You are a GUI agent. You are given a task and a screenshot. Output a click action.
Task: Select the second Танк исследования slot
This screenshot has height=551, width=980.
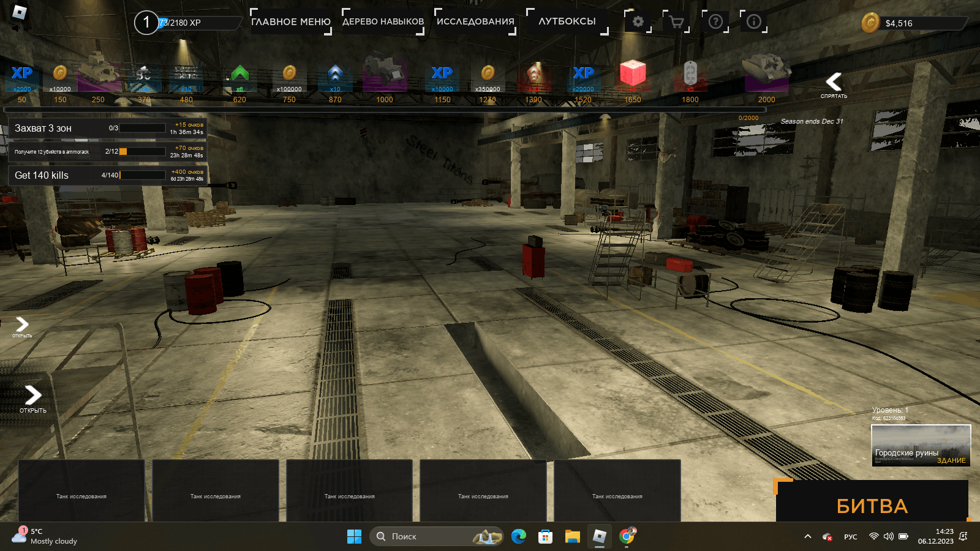(216, 491)
